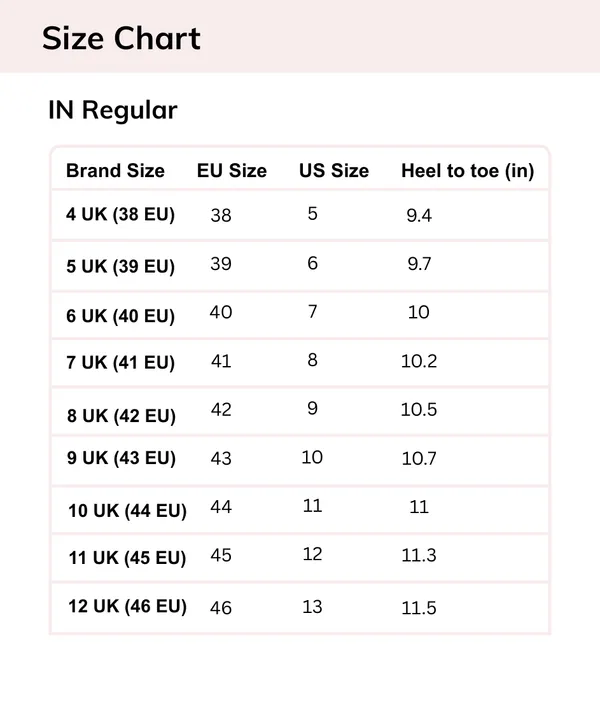Click the EU Size column header

click(232, 171)
